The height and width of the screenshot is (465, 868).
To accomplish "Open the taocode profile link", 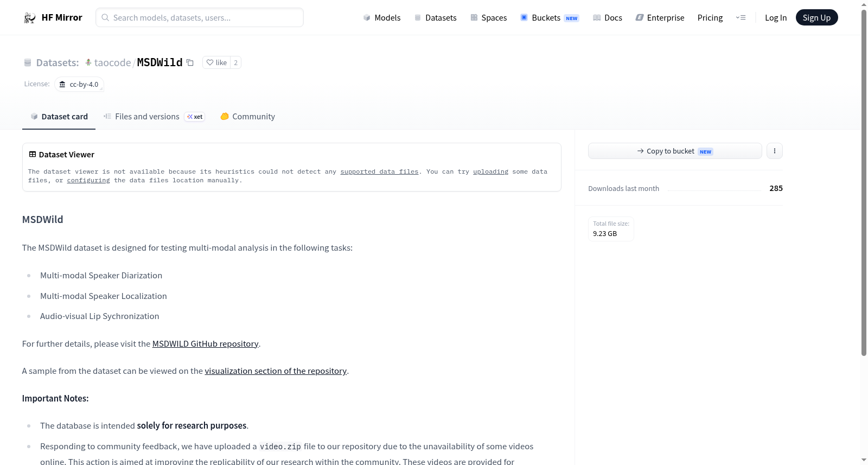I will 112,62.
